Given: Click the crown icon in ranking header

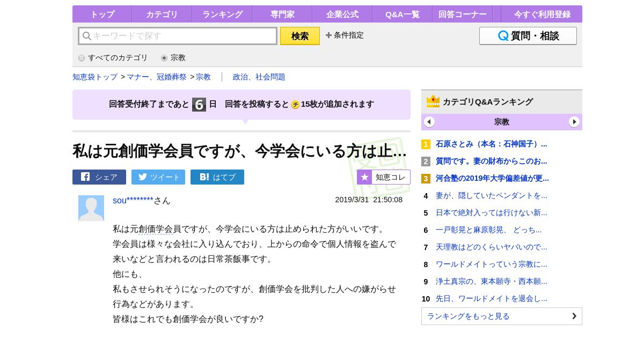Looking at the screenshot, I should 433,101.
